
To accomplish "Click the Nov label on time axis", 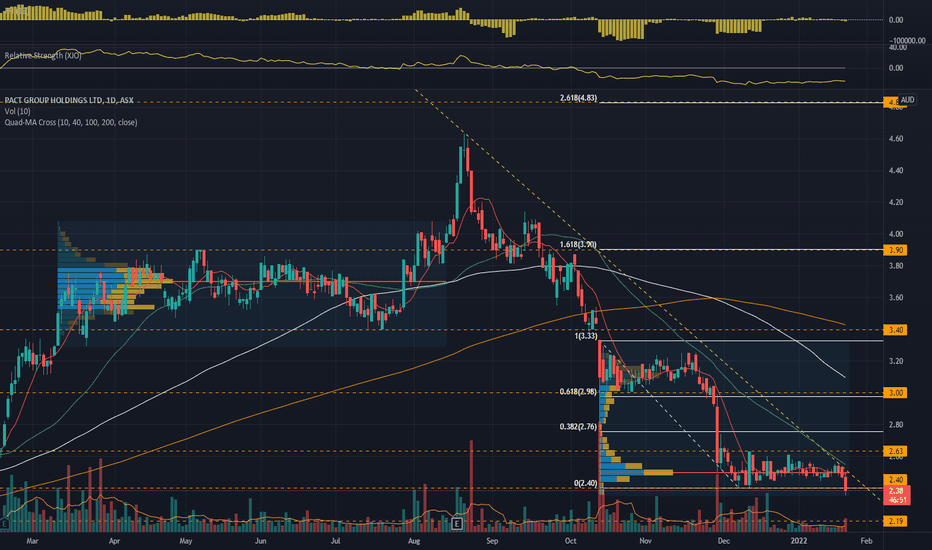I will (x=646, y=541).
